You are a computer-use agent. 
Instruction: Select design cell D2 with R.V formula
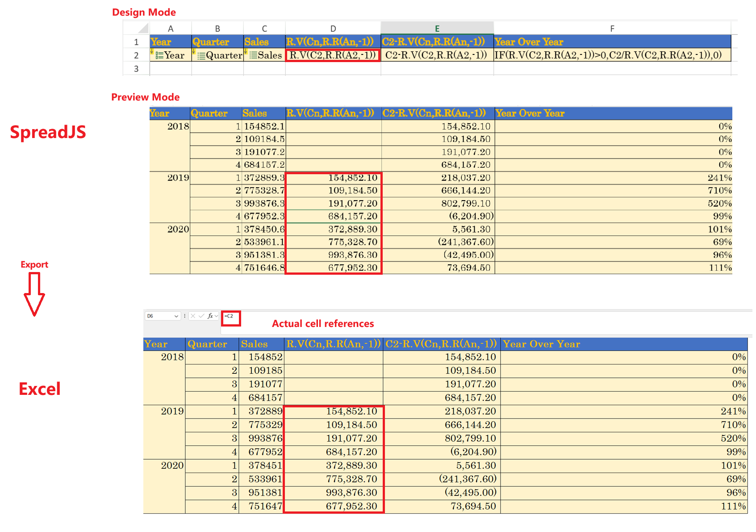pos(333,55)
